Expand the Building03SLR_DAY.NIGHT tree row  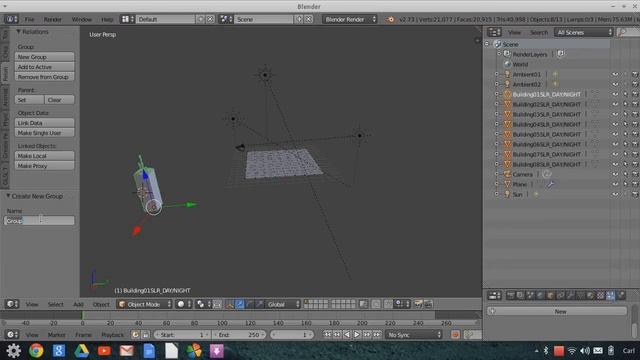(x=497, y=114)
